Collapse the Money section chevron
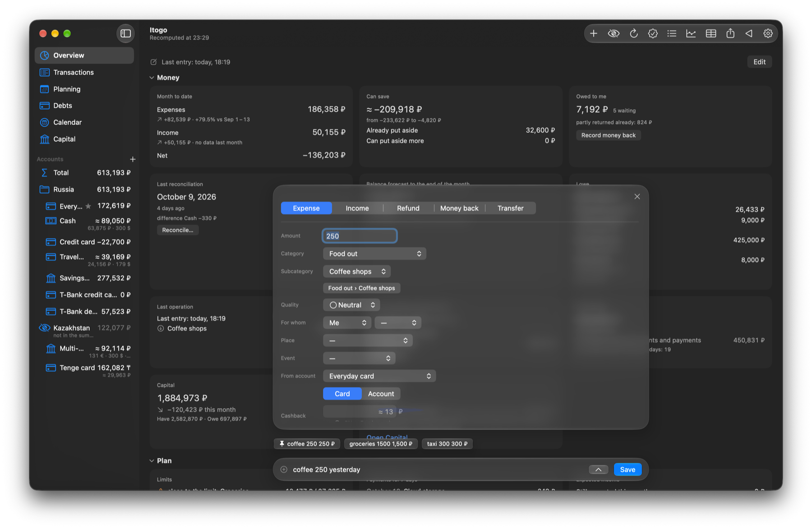The height and width of the screenshot is (529, 812). [152, 78]
